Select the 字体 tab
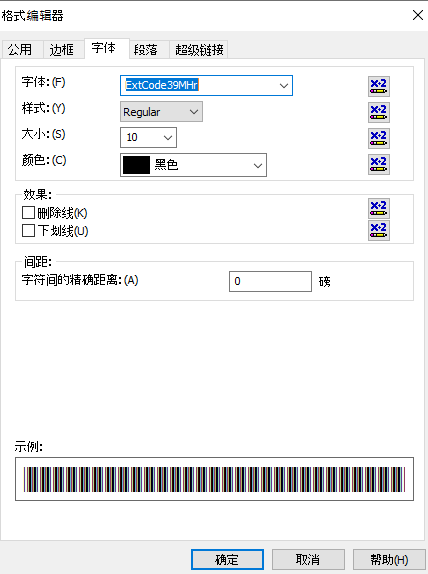428x574 pixels. [x=107, y=48]
